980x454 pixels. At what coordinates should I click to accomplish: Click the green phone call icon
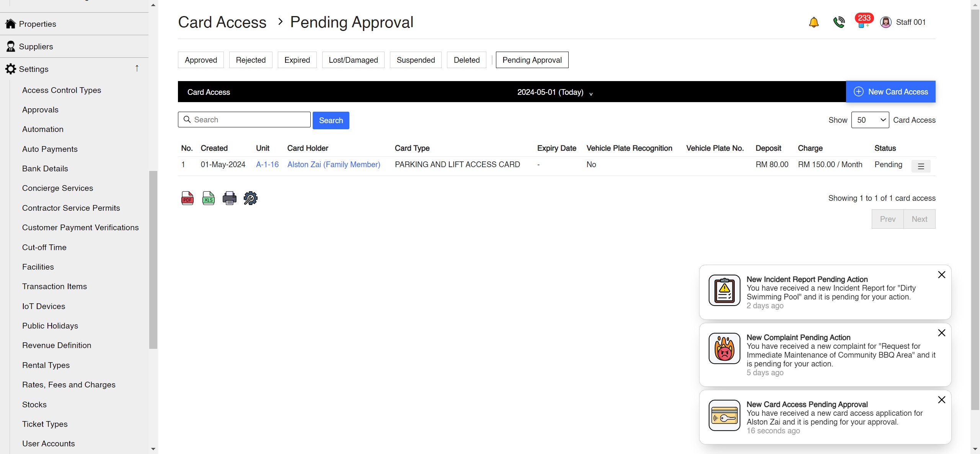[838, 23]
